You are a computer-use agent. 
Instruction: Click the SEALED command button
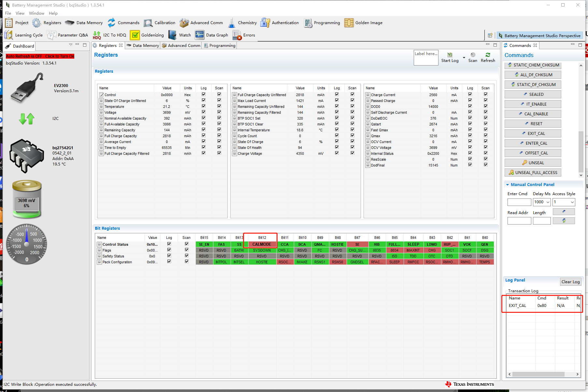pyautogui.click(x=533, y=94)
